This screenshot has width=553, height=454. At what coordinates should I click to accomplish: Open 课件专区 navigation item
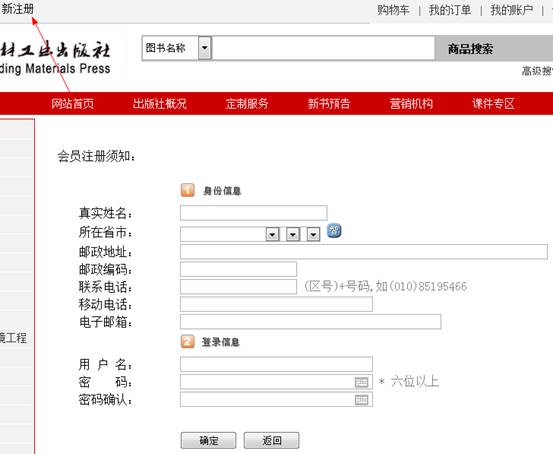(x=493, y=104)
